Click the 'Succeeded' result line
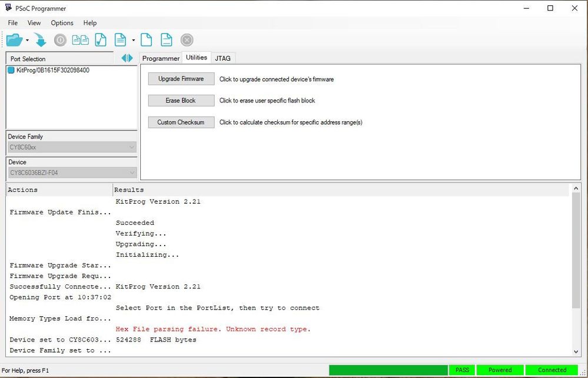 pyautogui.click(x=135, y=223)
